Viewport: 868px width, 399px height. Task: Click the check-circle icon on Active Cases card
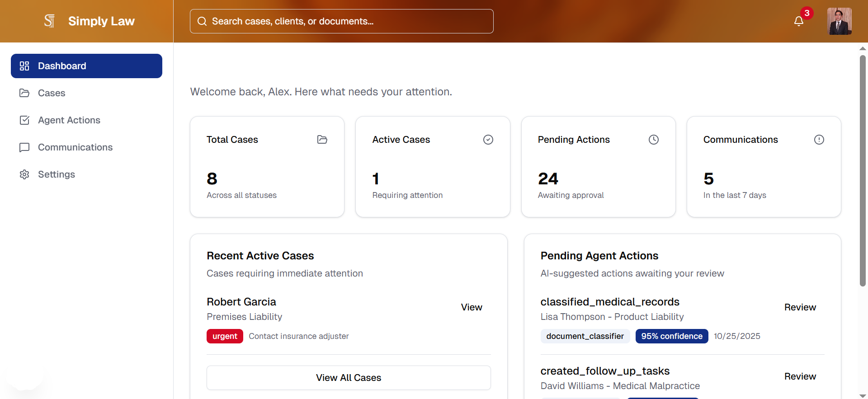[488, 140]
